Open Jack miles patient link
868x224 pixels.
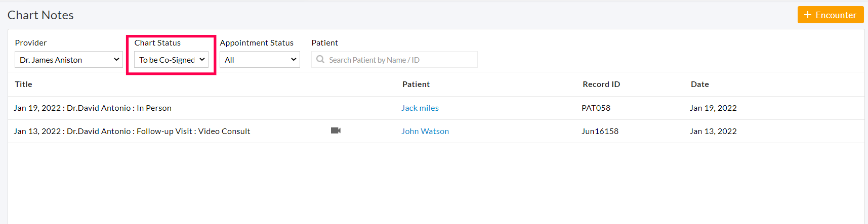coord(420,108)
